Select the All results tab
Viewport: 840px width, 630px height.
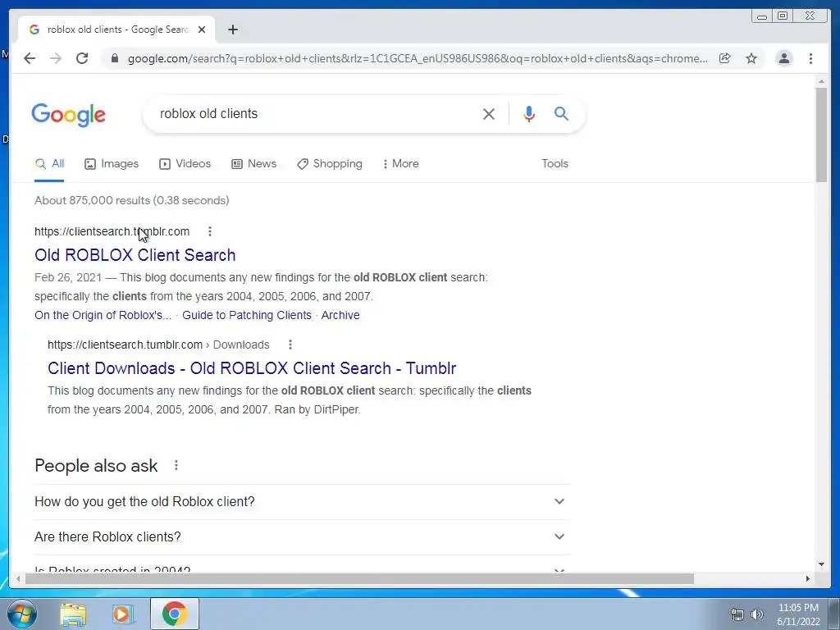point(49,164)
